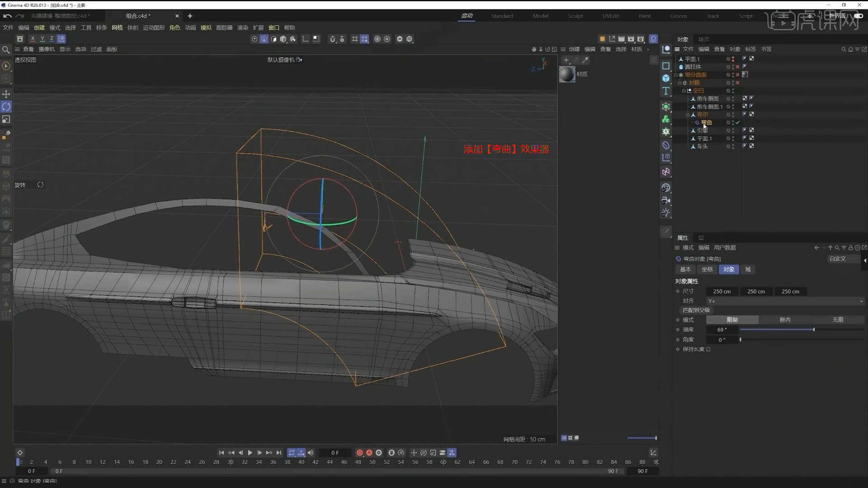Click the search magnifier in Objects manager
The height and width of the screenshot is (488, 868).
[x=844, y=49]
